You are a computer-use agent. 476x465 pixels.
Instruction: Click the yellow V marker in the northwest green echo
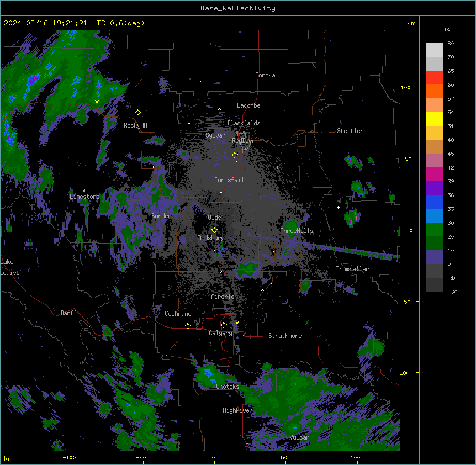coord(97,102)
